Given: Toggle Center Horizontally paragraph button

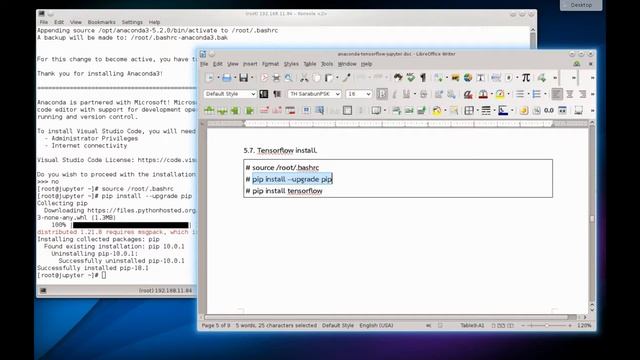Looking at the screenshot, I should (570, 94).
